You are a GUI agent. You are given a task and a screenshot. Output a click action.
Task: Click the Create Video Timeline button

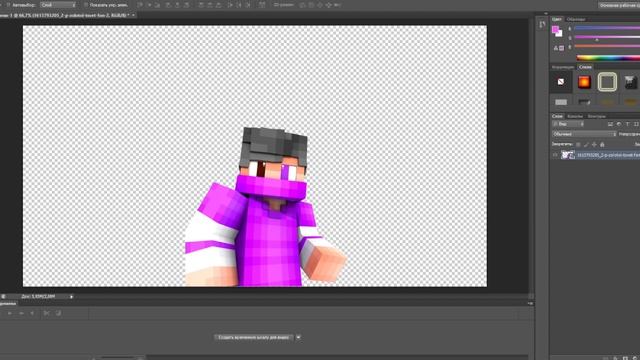[x=253, y=338]
